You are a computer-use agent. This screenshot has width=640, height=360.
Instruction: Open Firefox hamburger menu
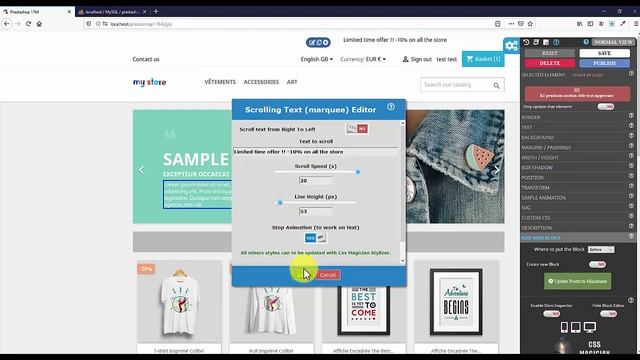pos(636,24)
